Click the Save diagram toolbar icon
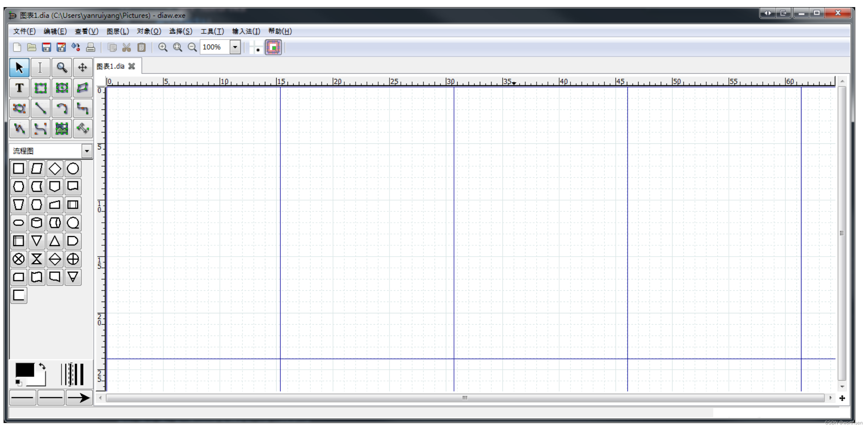868x428 pixels. [x=46, y=47]
